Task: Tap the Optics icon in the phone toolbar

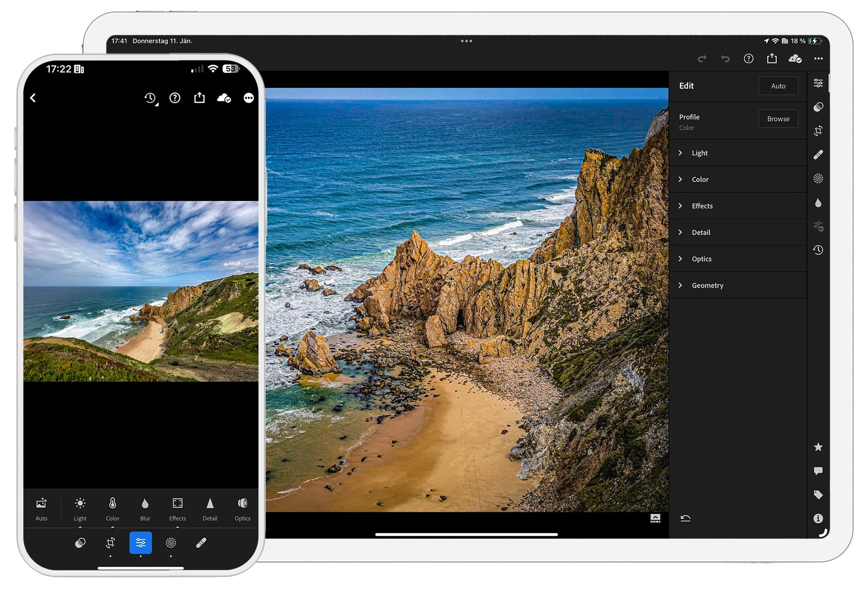Action: pyautogui.click(x=242, y=503)
